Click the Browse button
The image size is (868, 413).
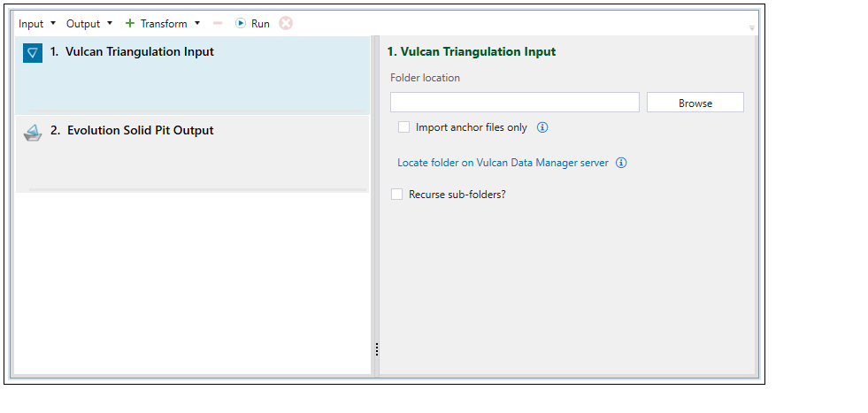pos(695,103)
